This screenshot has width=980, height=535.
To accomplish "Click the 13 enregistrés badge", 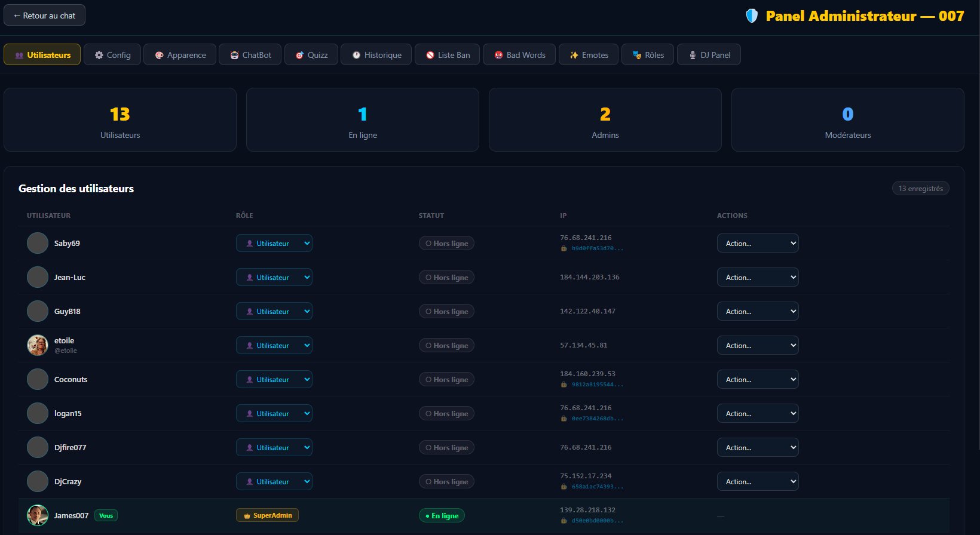I will [920, 189].
